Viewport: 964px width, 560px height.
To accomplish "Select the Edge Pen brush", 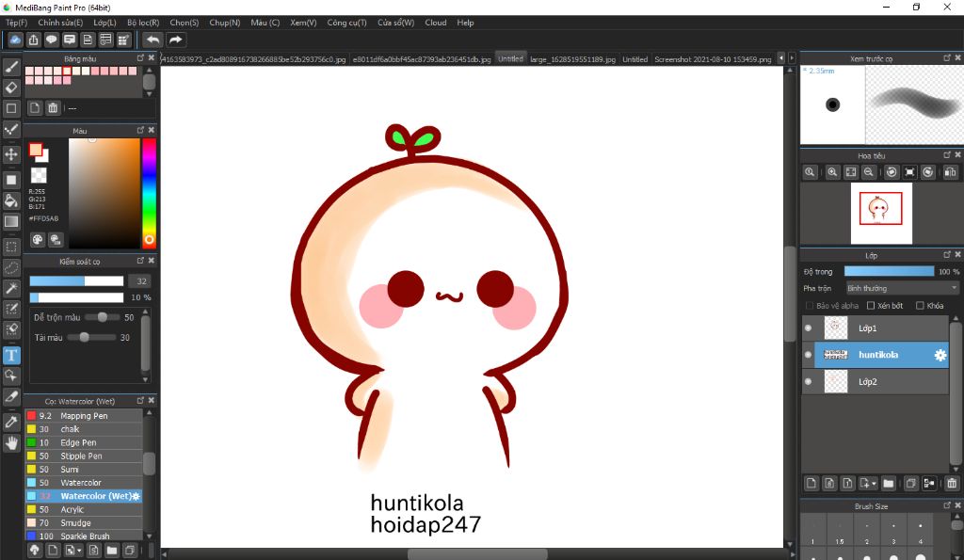I will click(84, 442).
